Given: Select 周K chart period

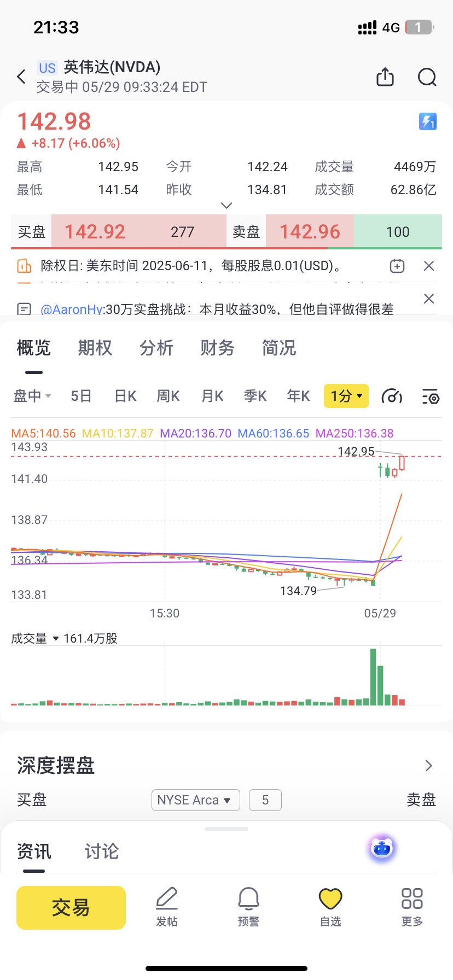Looking at the screenshot, I should (x=169, y=396).
